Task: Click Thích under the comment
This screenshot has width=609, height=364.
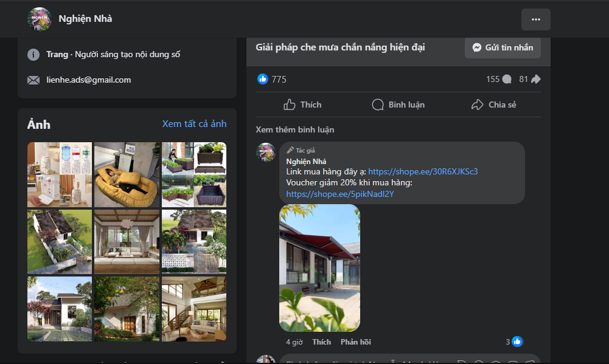Action: point(322,342)
